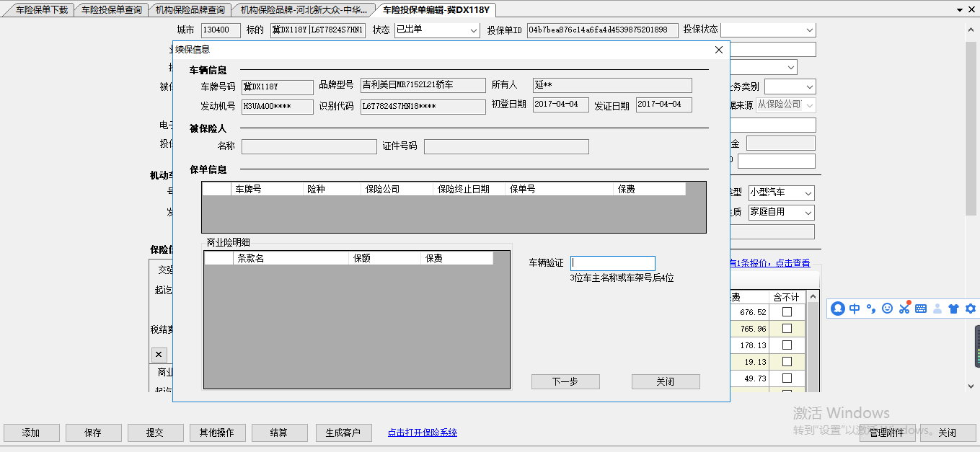Click the 条款名 column header
Viewport: 980px width, 452px height.
[x=291, y=258]
